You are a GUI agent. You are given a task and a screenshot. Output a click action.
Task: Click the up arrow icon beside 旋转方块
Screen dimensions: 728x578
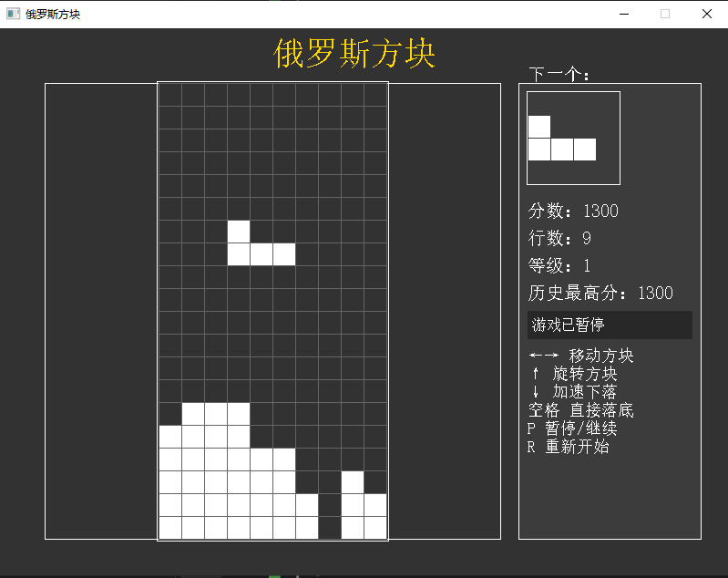[x=536, y=374]
